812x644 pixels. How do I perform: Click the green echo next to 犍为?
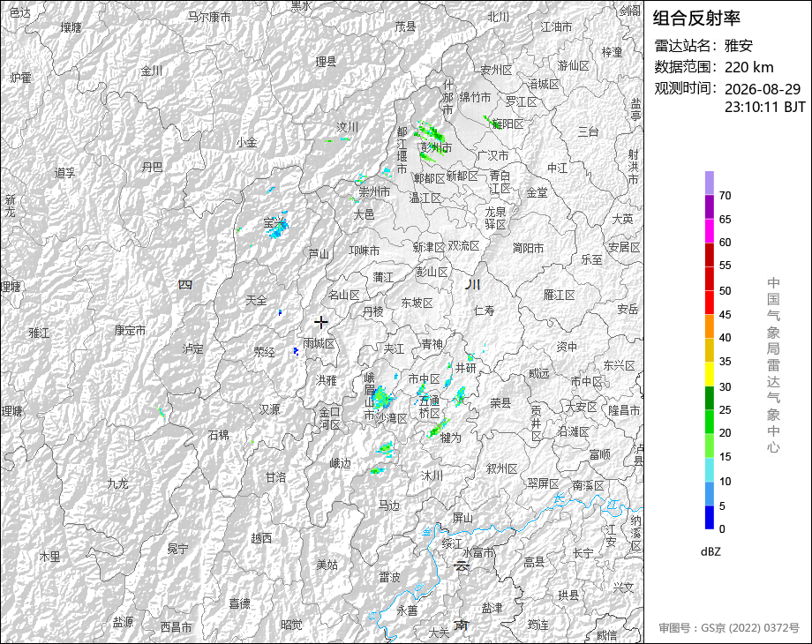(438, 428)
